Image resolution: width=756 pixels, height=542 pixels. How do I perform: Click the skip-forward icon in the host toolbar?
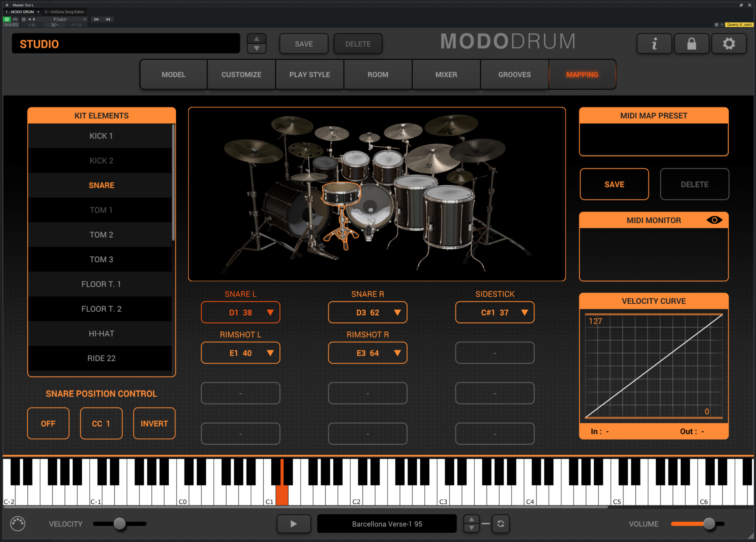click(108, 19)
